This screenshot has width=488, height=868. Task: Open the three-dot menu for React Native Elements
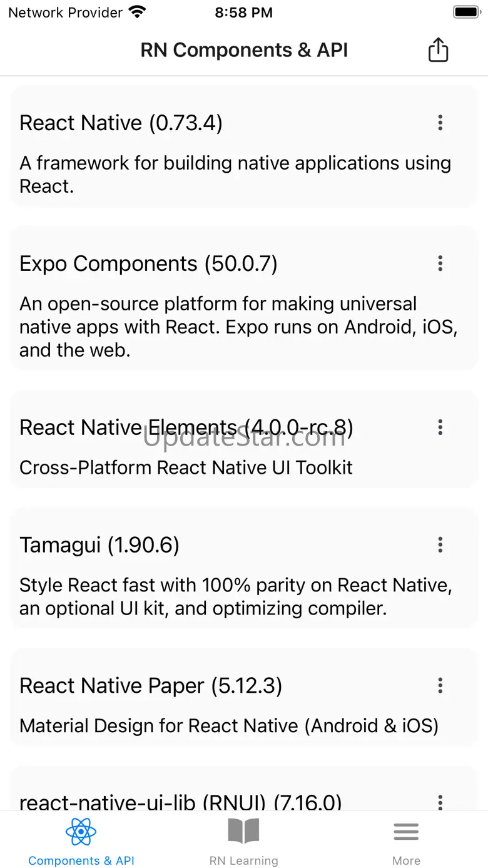point(440,427)
